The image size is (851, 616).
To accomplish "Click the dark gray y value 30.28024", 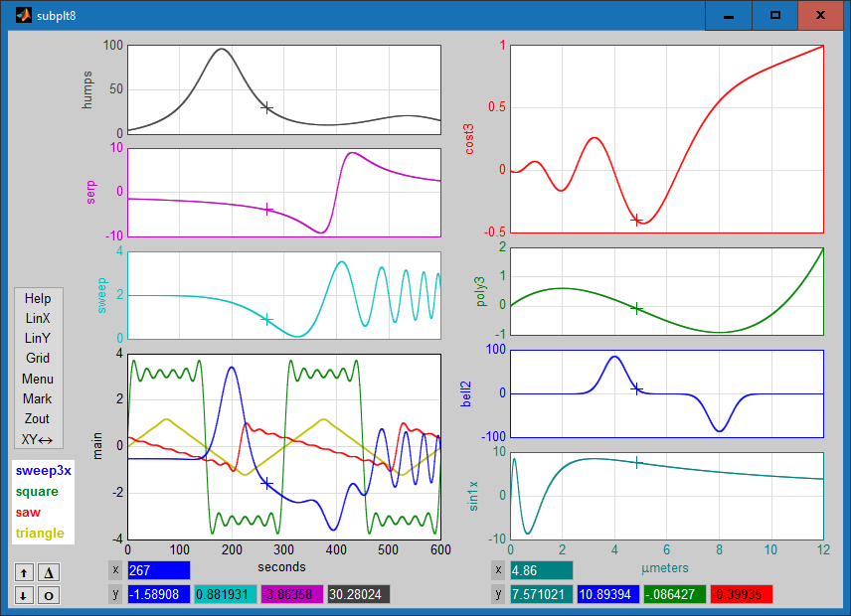I will click(x=359, y=594).
